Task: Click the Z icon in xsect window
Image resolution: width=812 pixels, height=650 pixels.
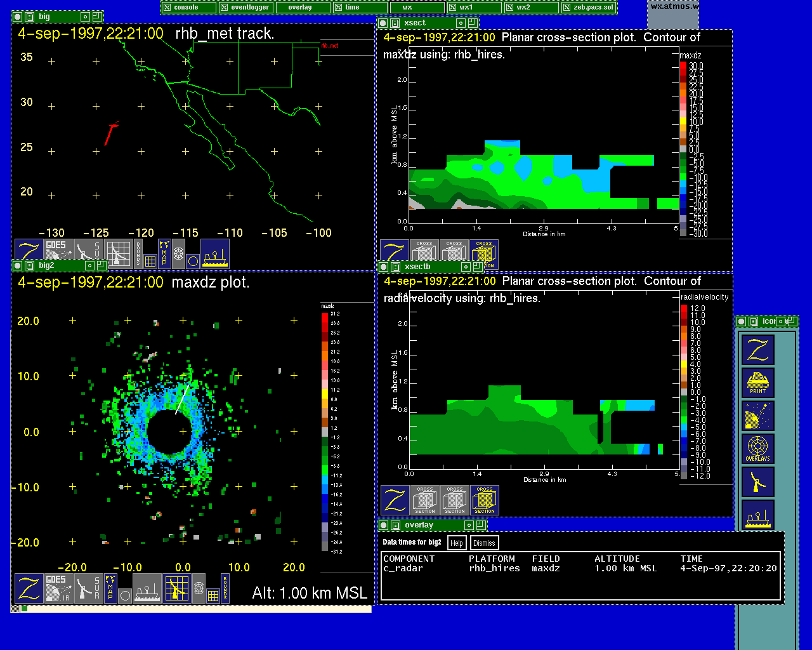Action: point(394,254)
